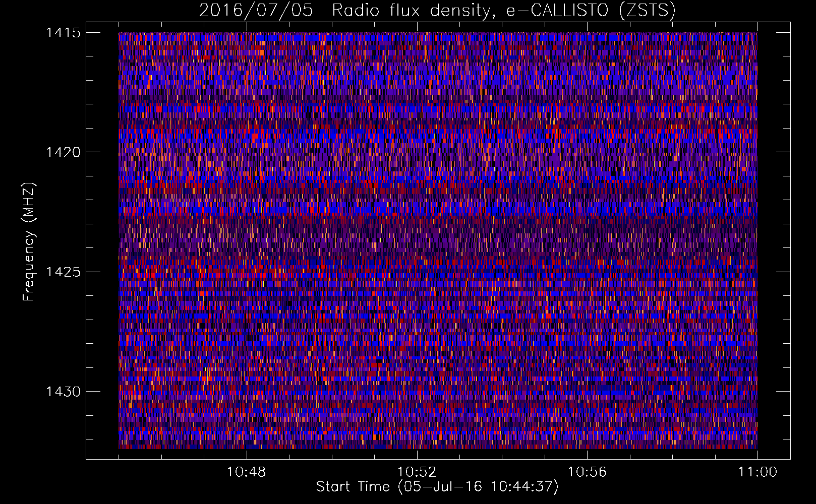Click the 1415 frequency tick label
Image resolution: width=816 pixels, height=504 pixels.
(x=64, y=33)
